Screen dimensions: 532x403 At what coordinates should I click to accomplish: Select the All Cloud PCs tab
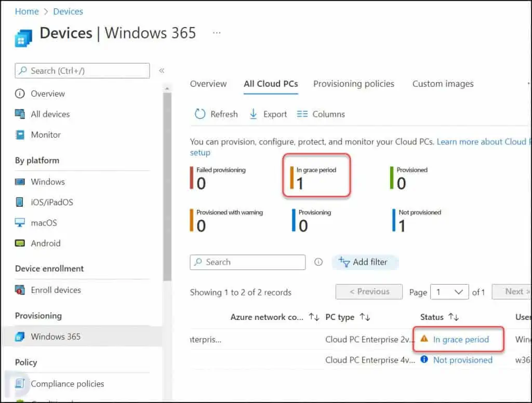(271, 84)
